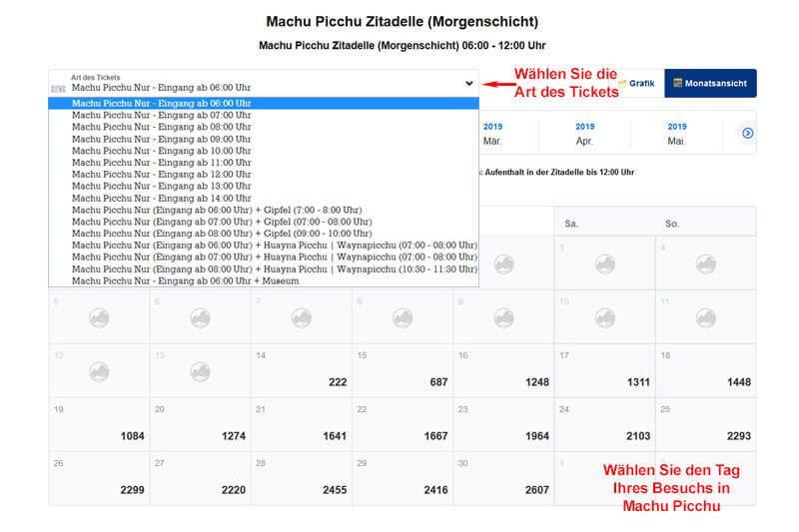Image resolution: width=799 pixels, height=532 pixels.
Task: Go to next months with arrow icon
Action: pos(747,133)
